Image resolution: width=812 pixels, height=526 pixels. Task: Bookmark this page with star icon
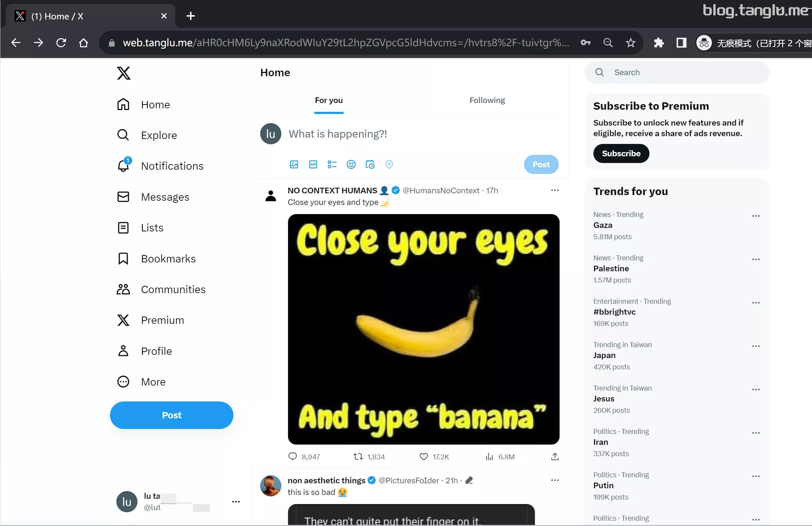pos(630,43)
